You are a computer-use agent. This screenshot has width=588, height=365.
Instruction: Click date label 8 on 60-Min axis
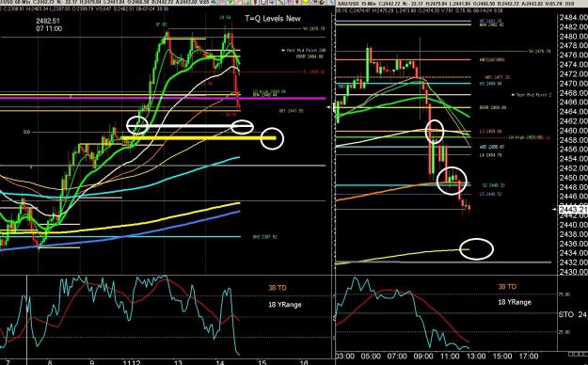pos(50,362)
